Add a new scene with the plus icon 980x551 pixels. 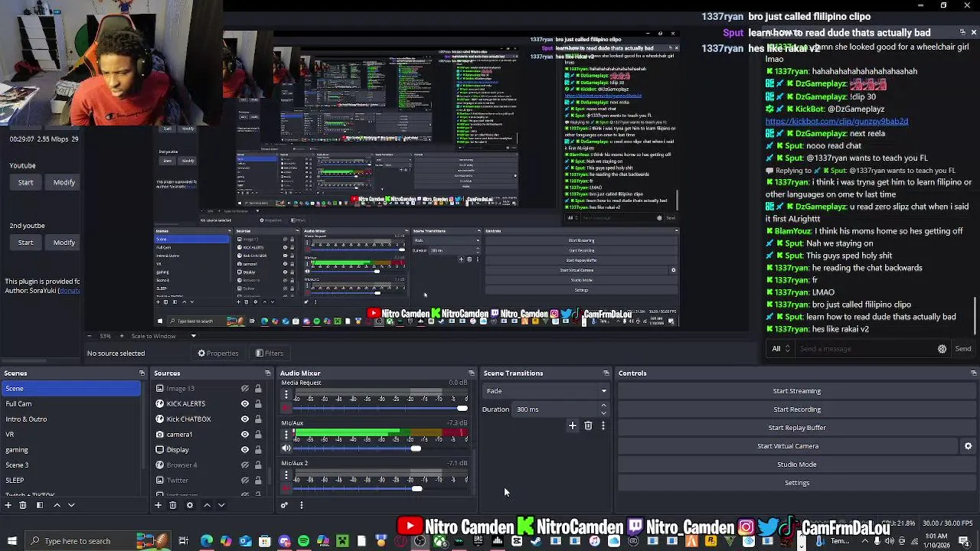[x=8, y=505]
